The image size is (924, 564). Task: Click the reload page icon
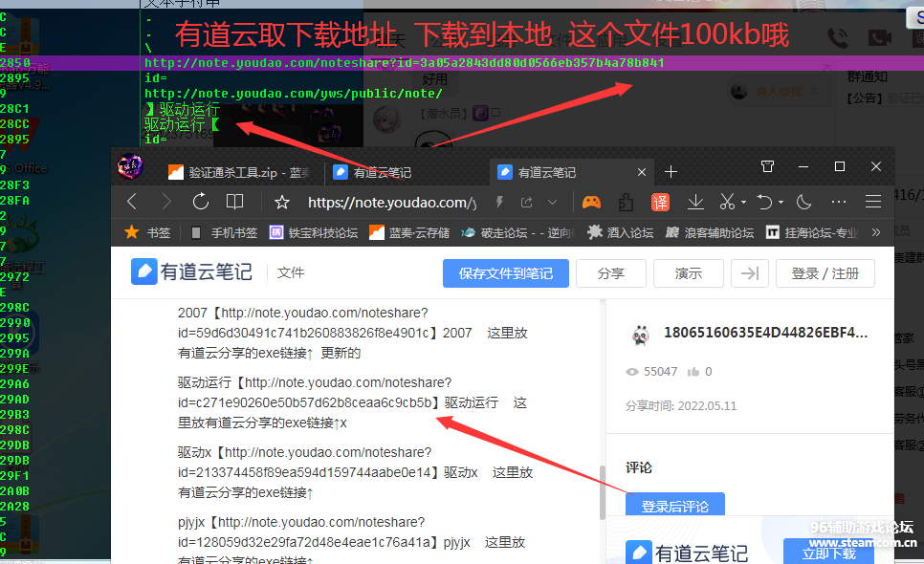coord(200,202)
